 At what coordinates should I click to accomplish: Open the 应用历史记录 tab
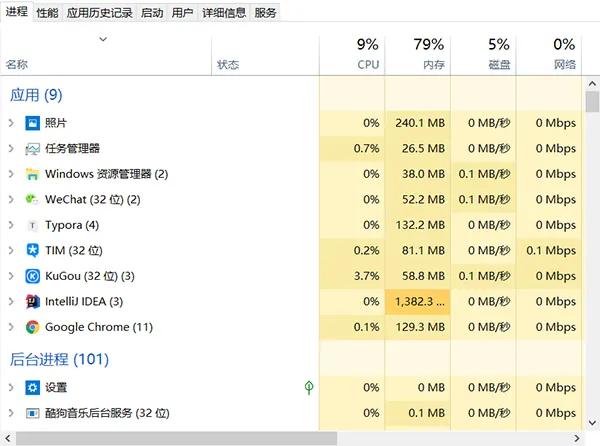click(99, 13)
